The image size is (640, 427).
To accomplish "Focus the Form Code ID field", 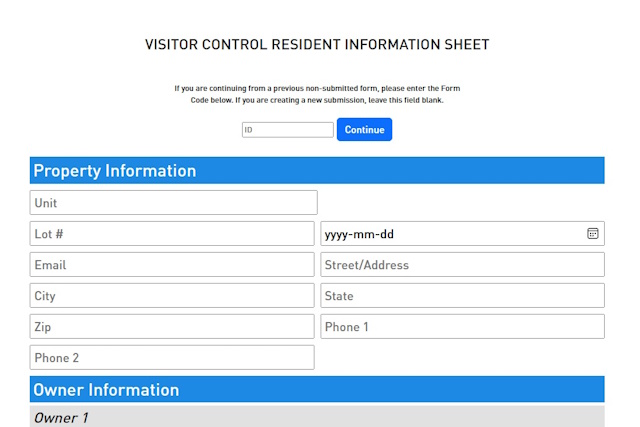I will [288, 130].
